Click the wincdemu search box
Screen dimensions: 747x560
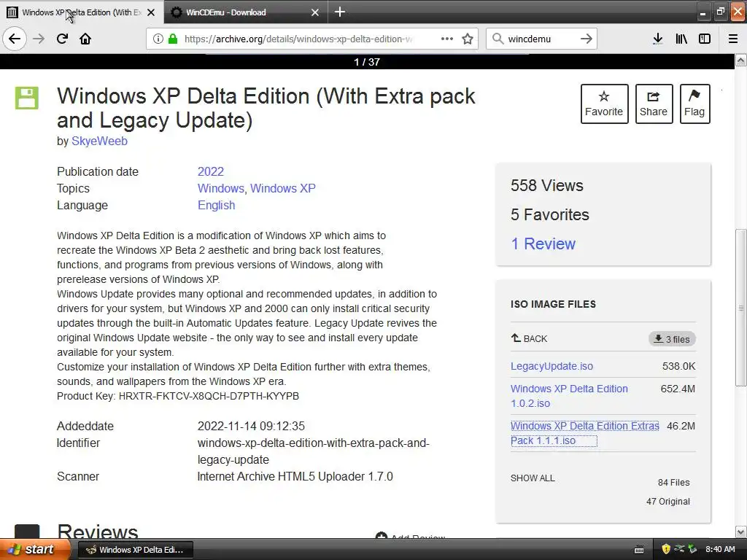point(541,39)
